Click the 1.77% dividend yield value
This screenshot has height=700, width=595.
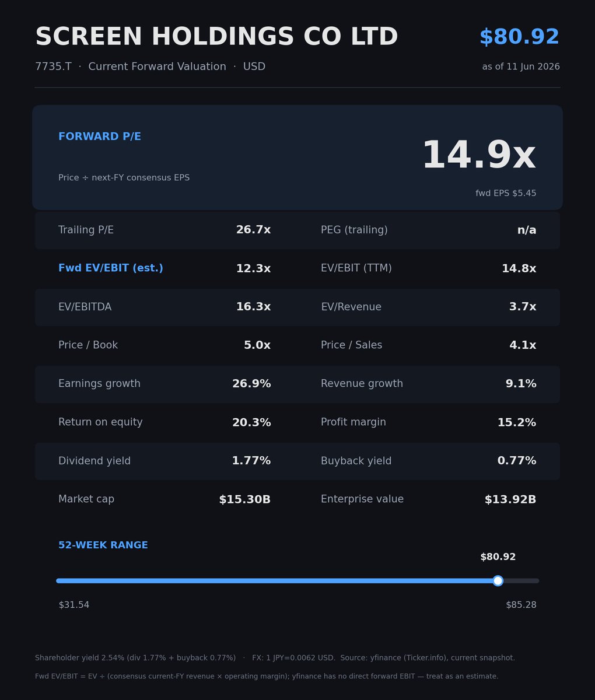tap(251, 461)
